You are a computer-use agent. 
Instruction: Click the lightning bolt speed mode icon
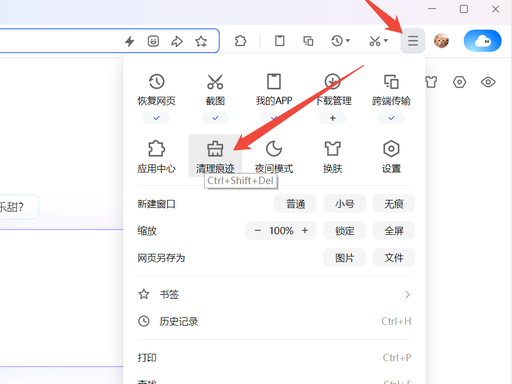click(129, 41)
